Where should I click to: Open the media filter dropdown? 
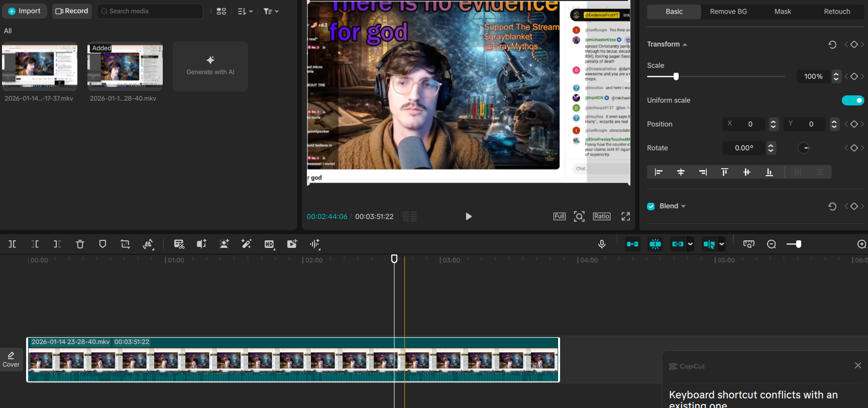coord(271,11)
